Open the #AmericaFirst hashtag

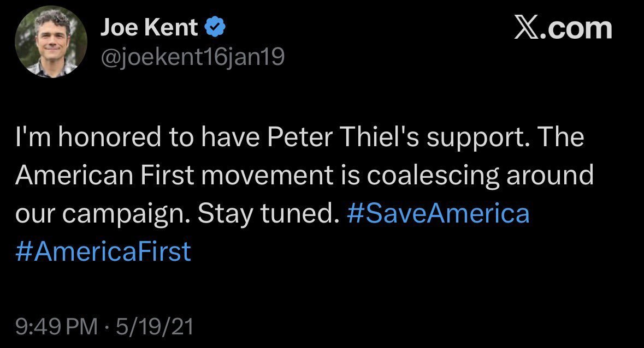[104, 251]
